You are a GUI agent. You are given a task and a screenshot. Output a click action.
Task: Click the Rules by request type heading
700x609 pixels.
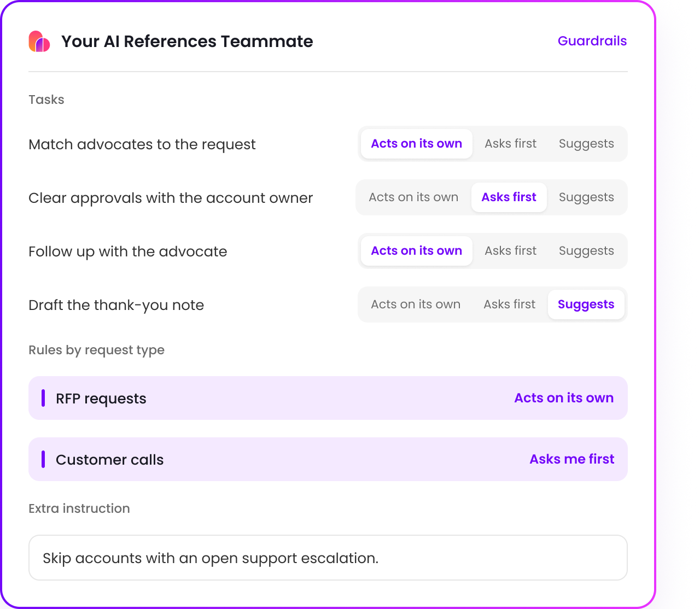point(96,350)
